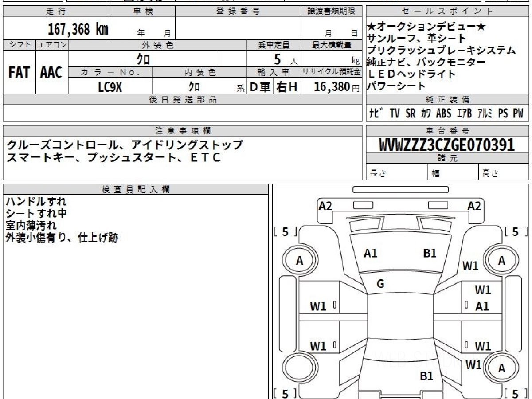Viewport: 532px width, 399px height.
Task: Click the クロ value under 外装色
Action: (x=143, y=59)
